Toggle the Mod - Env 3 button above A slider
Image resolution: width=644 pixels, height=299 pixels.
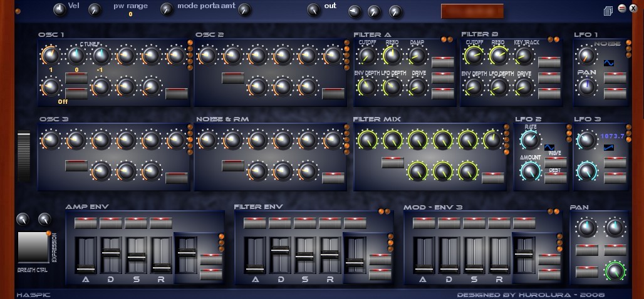coord(424,223)
